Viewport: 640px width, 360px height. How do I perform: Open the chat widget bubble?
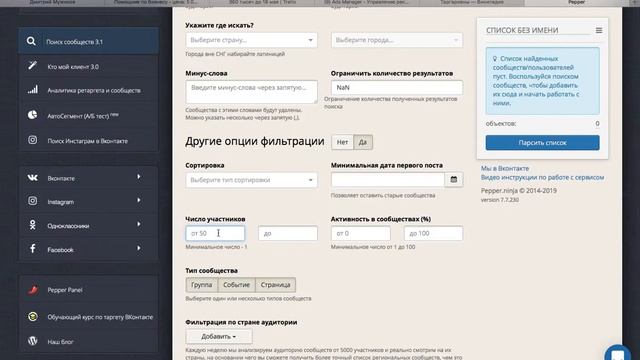(x=618, y=353)
